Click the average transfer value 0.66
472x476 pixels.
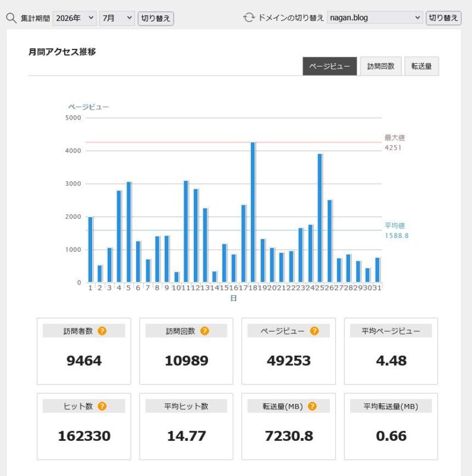(391, 436)
